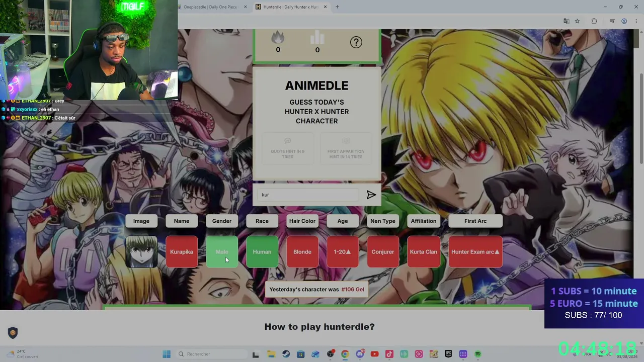Click the First Apparition hint button
The image size is (644, 362).
point(346,149)
